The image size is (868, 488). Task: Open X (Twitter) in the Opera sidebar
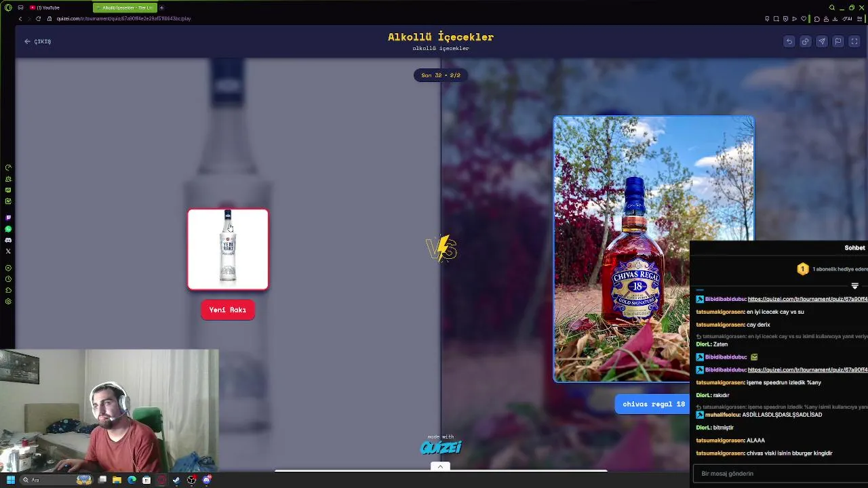(8, 251)
